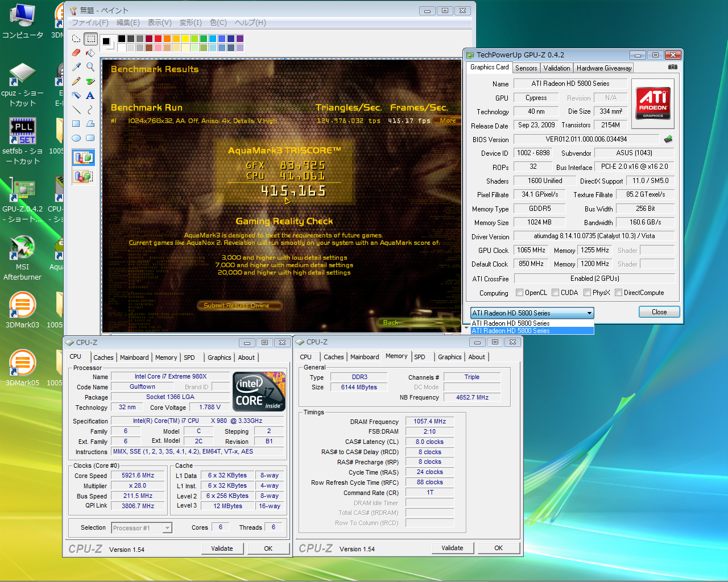
Task: Pick the purple color swatch in Paint palette
Action: point(240,39)
